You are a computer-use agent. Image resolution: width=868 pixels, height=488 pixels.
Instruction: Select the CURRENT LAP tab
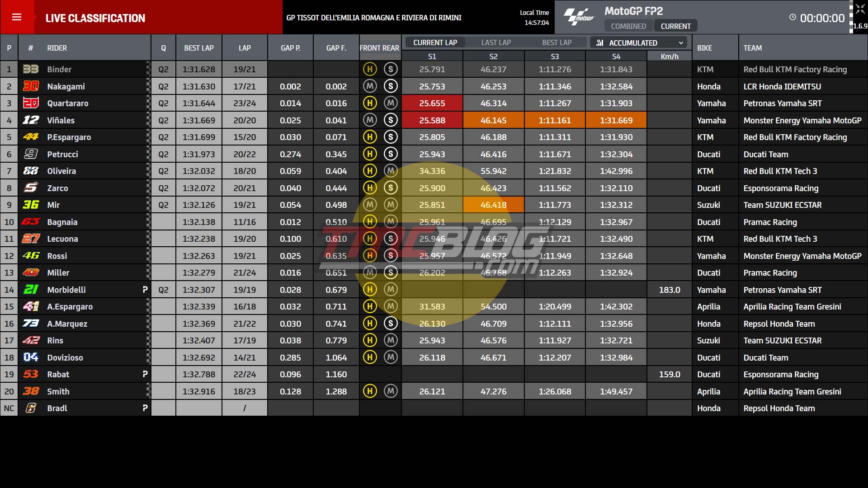[x=435, y=42]
